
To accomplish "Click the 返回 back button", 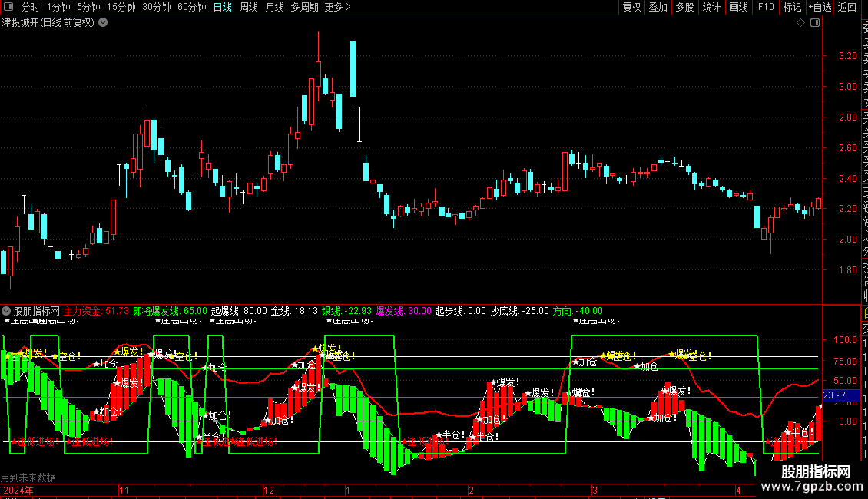I will point(847,7).
